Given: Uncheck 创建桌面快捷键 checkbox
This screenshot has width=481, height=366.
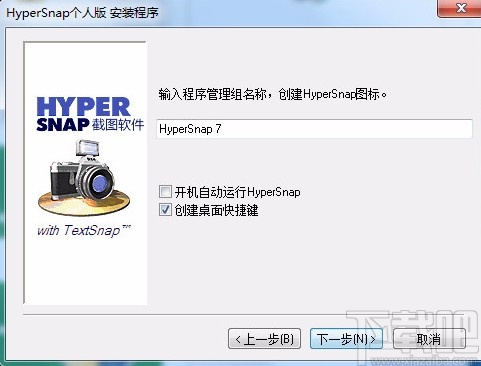Looking at the screenshot, I should (165, 210).
